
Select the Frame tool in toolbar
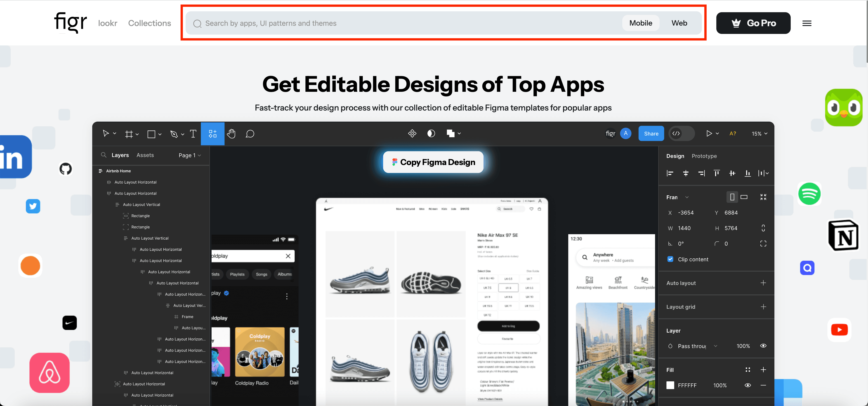point(129,133)
